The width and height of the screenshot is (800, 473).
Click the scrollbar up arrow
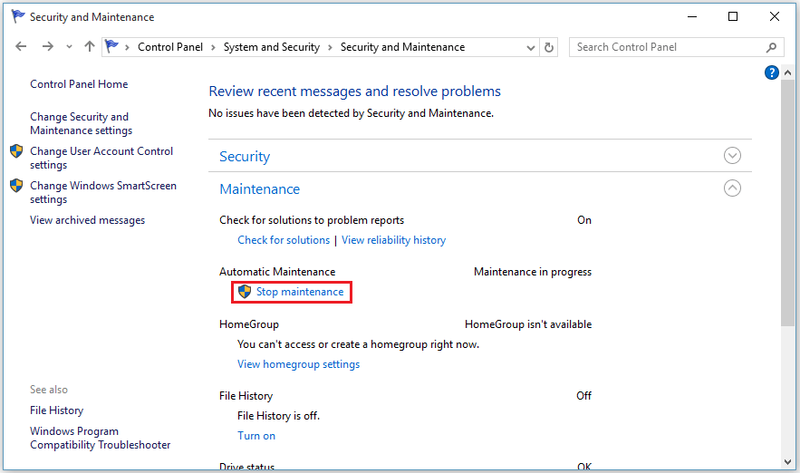coord(787,73)
